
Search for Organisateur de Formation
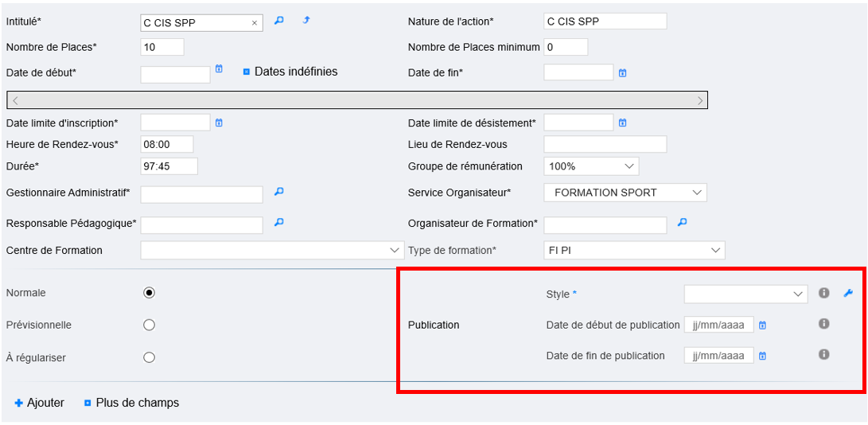coord(682,223)
